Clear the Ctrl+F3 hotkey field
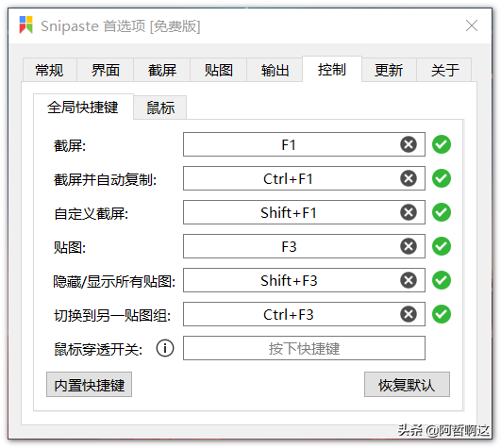 (x=409, y=314)
